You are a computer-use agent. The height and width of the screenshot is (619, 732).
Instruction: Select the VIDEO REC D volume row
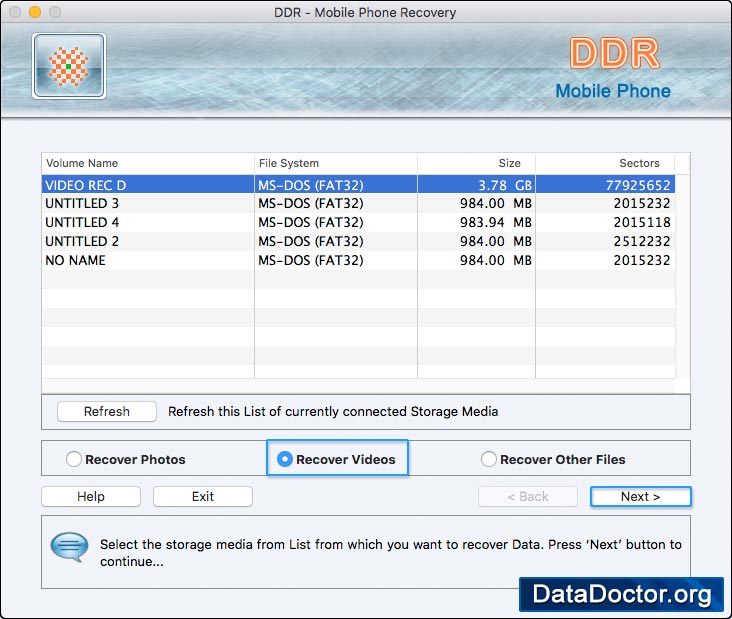click(x=358, y=185)
